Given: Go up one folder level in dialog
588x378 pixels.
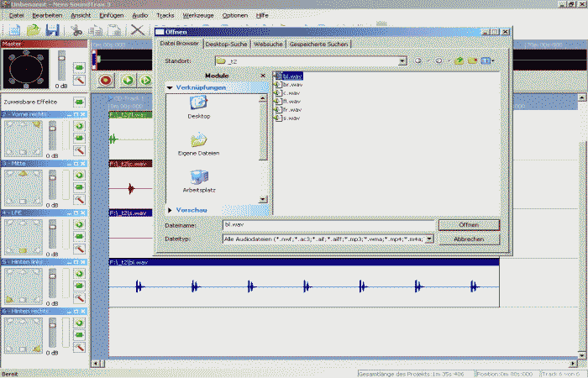Looking at the screenshot, I should (459, 60).
